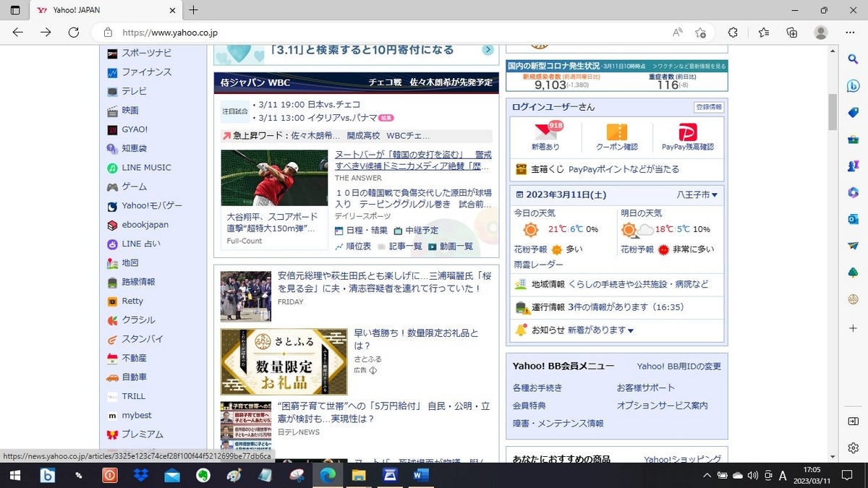Click the browser Back arrow
Viewport: 868px width, 488px height.
[17, 32]
